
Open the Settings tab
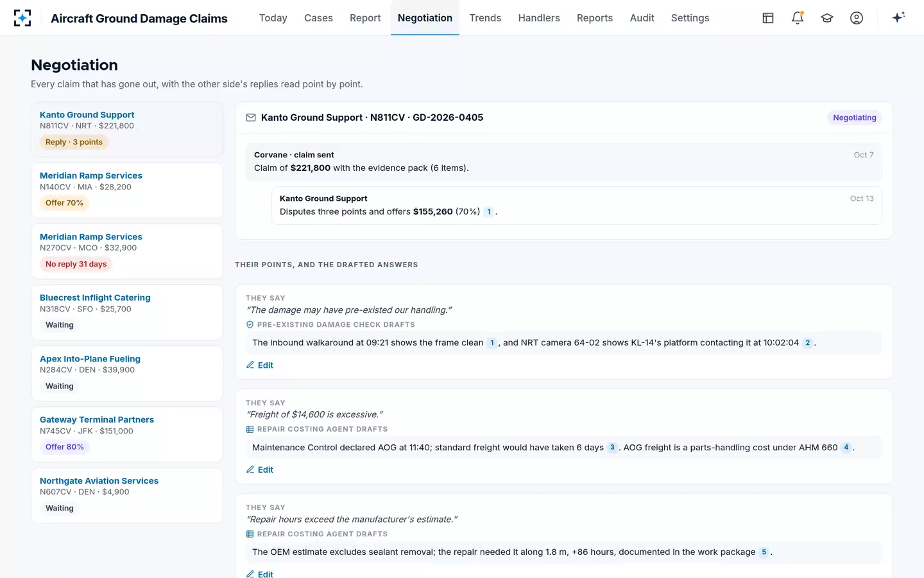tap(690, 18)
